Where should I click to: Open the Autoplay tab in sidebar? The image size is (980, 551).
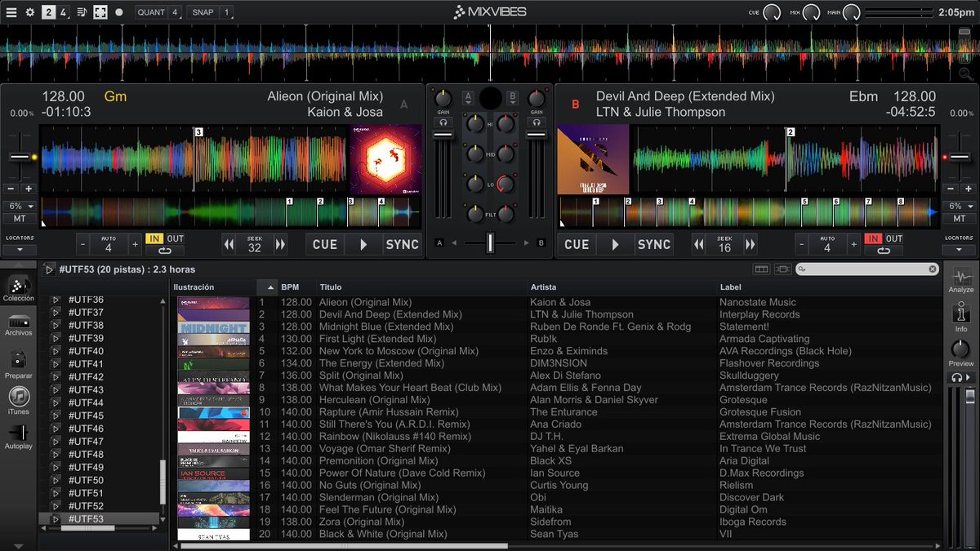(x=19, y=438)
